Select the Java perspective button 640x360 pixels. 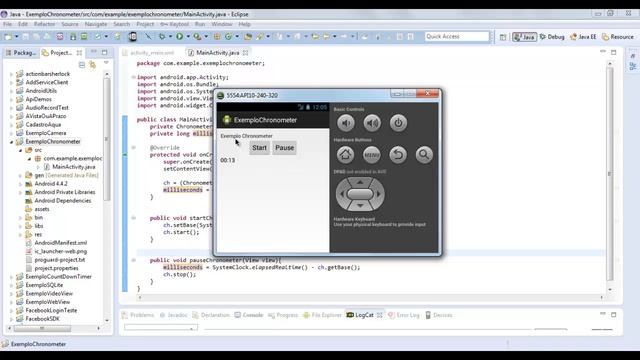(524, 37)
